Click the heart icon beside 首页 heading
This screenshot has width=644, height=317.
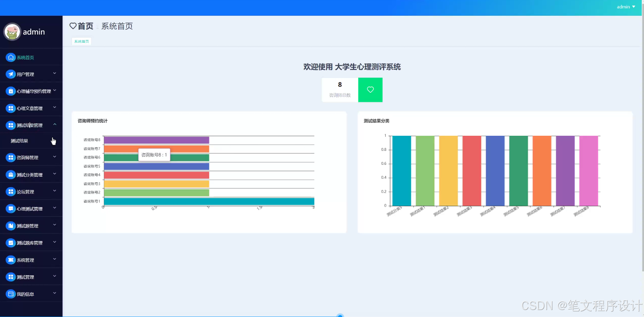[73, 26]
